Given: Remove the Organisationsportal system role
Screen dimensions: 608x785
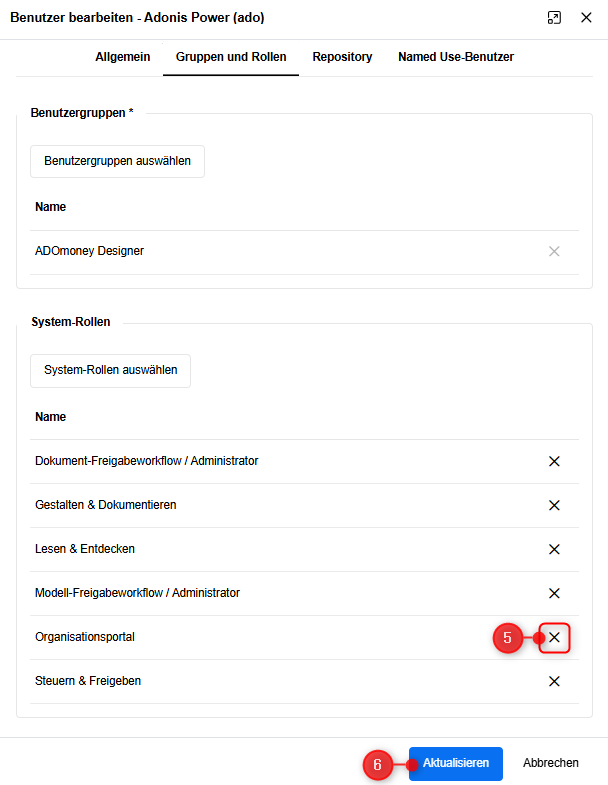Looking at the screenshot, I should click(554, 637).
